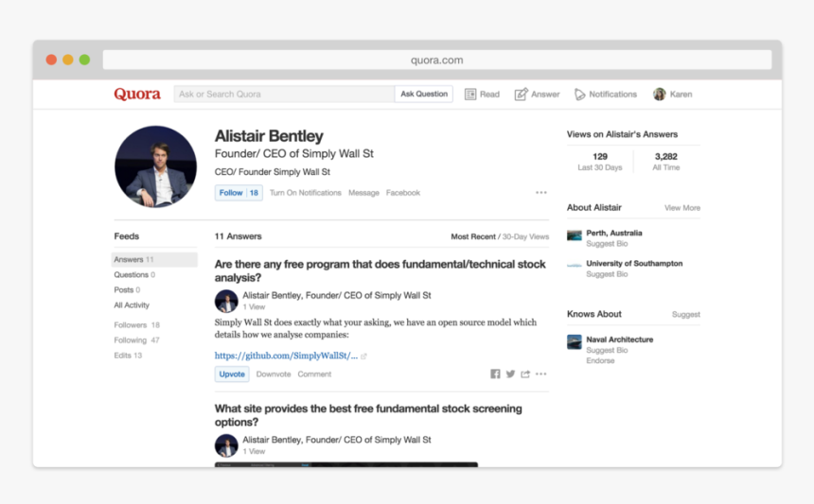Click the Message link
This screenshot has width=814, height=504.
(363, 192)
